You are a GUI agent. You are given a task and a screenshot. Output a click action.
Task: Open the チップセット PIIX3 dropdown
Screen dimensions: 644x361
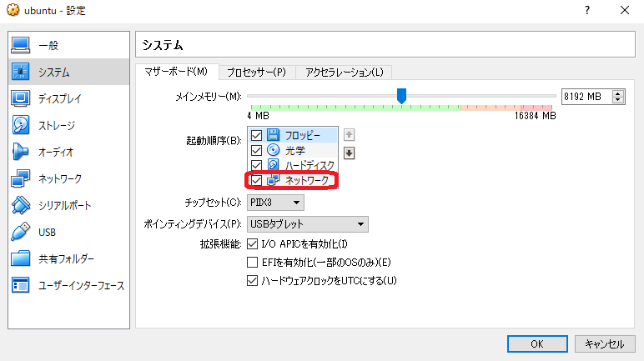point(275,203)
